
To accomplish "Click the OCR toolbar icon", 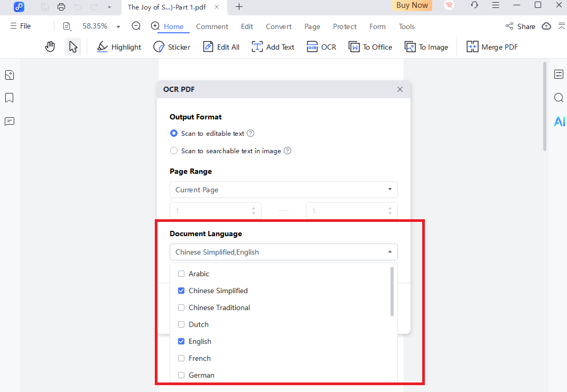I will (x=312, y=47).
